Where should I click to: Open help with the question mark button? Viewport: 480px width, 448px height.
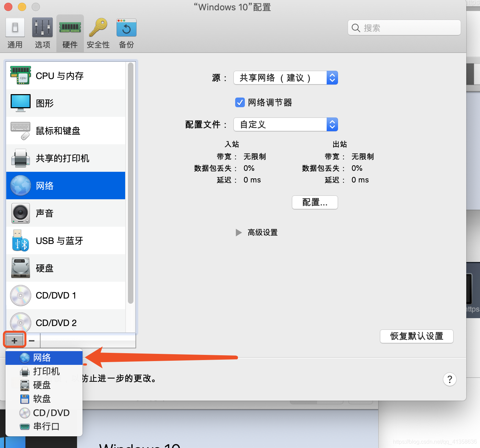click(x=450, y=379)
